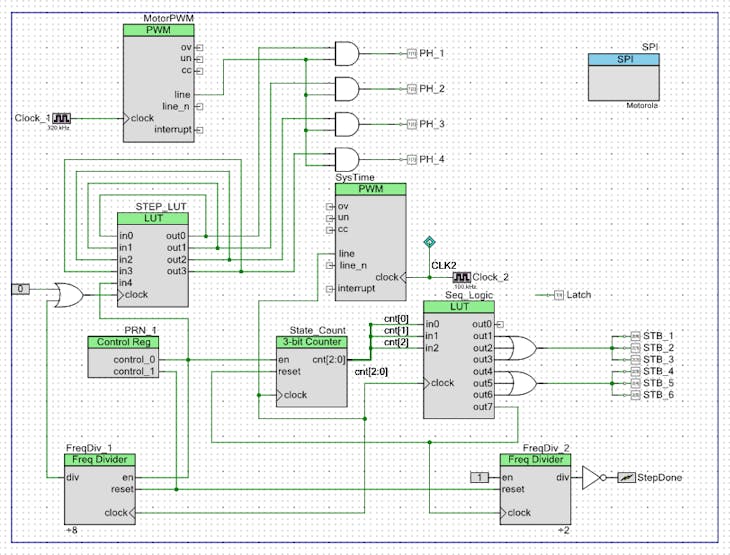
Task: Click MotorPWM 'ov' terminal box
Action: coord(199,47)
